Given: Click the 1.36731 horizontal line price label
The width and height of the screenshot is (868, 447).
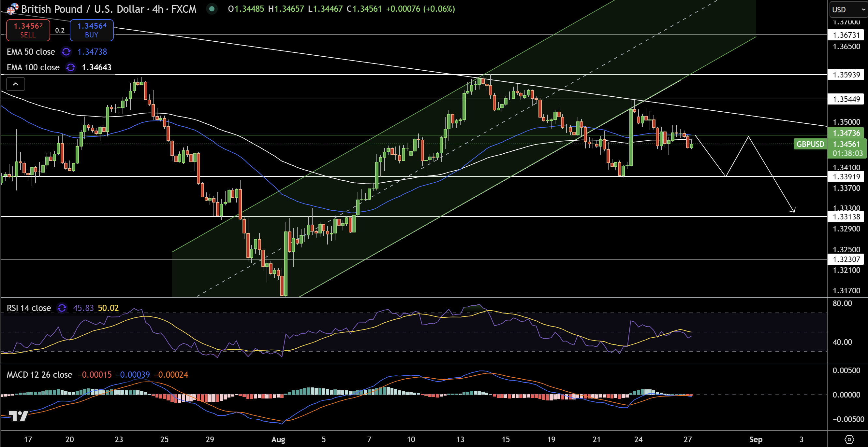Looking at the screenshot, I should 846,35.
